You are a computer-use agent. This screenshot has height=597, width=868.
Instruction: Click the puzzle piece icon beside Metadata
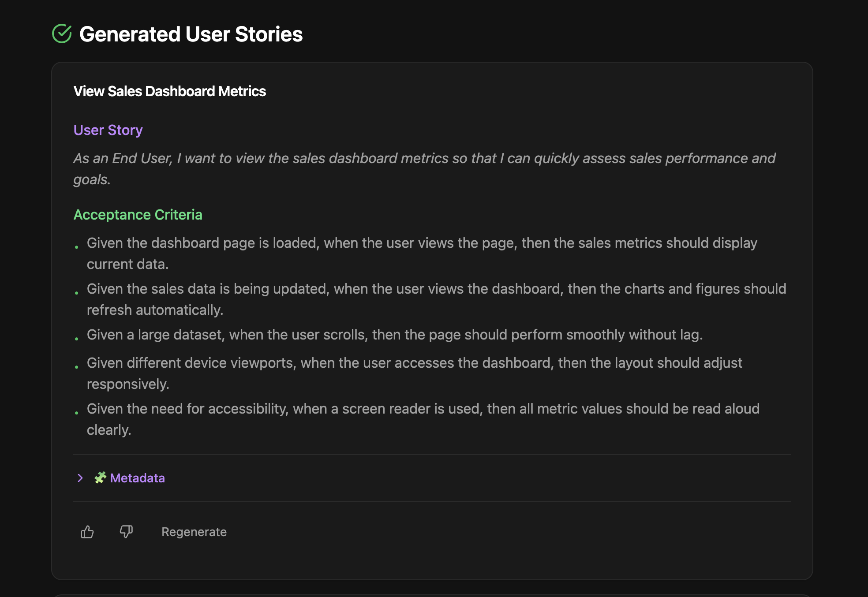pos(101,478)
